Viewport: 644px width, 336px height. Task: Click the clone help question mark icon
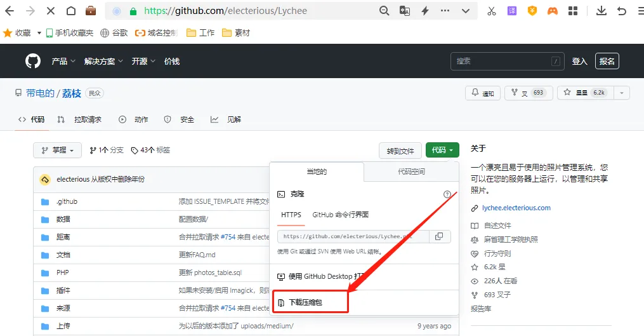point(447,194)
